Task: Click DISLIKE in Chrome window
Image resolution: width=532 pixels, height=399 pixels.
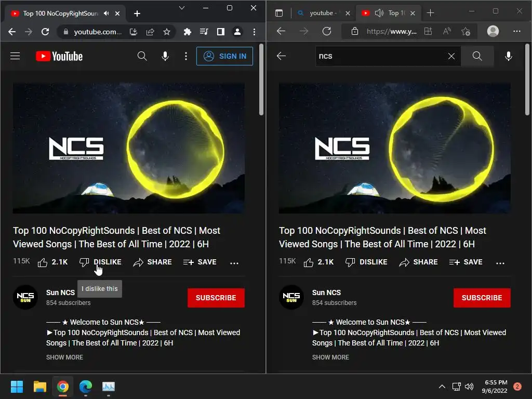Action: click(100, 262)
